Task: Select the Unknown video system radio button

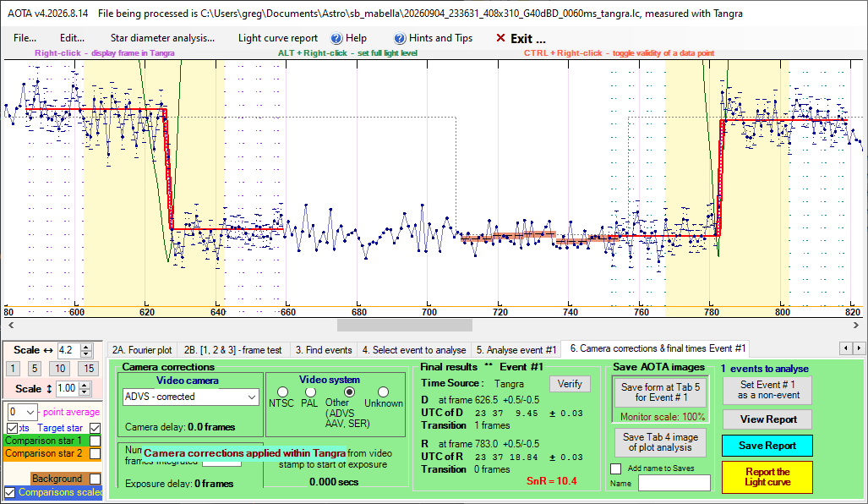Action: tap(383, 392)
